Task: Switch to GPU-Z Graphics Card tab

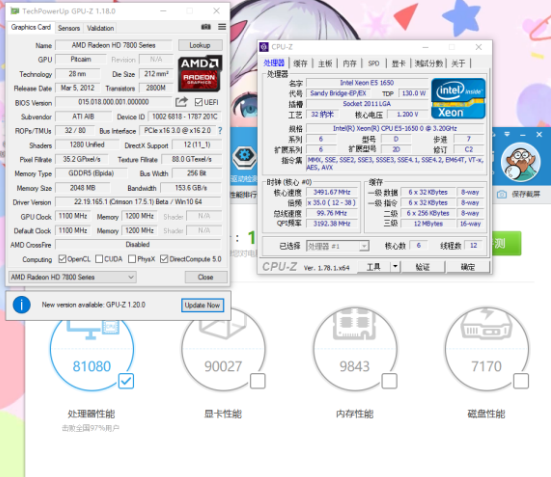Action: (31, 27)
